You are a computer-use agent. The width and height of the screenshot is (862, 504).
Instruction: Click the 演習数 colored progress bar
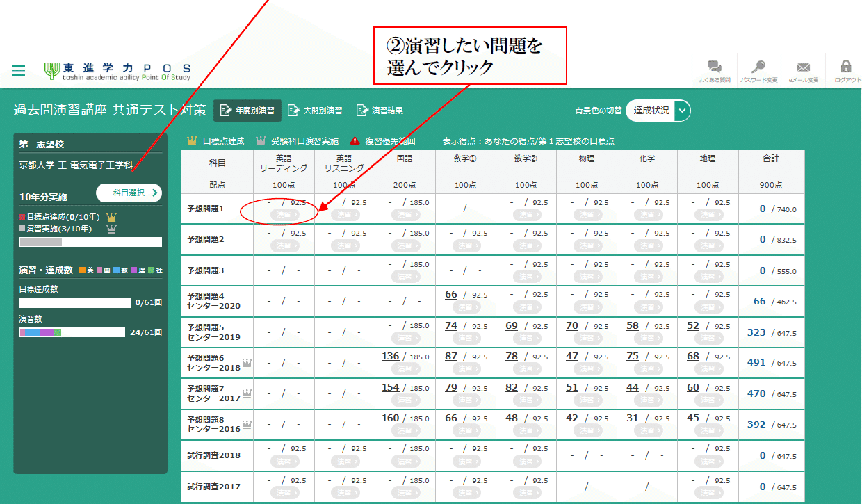[72, 332]
